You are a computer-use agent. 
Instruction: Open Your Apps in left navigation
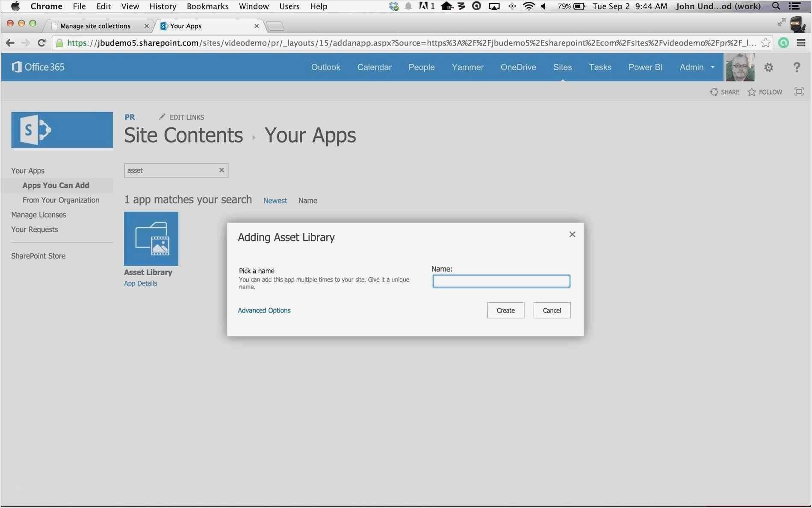pyautogui.click(x=28, y=171)
